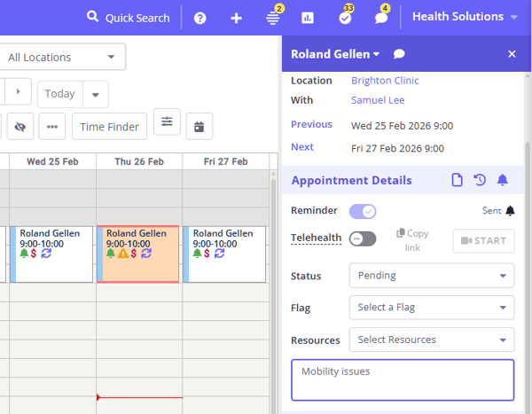Viewport: 532px width, 414px height.
Task: Open the help question mark icon
Action: tap(200, 18)
